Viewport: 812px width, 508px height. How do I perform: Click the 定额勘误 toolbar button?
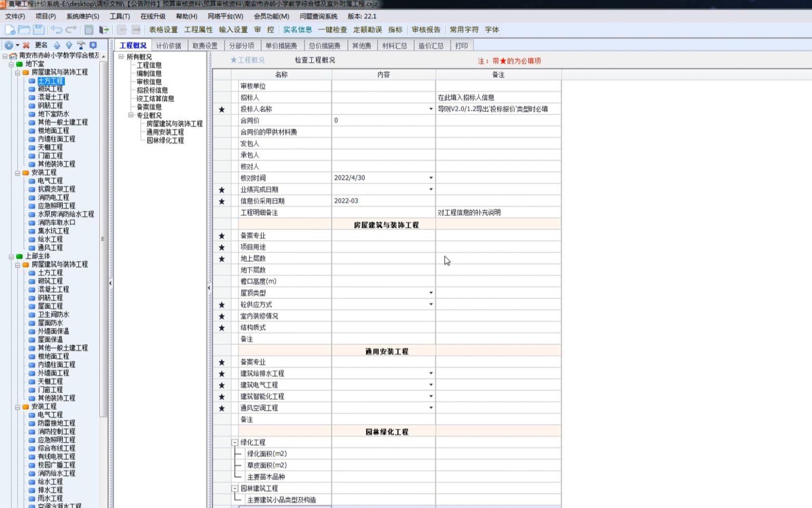click(367, 30)
